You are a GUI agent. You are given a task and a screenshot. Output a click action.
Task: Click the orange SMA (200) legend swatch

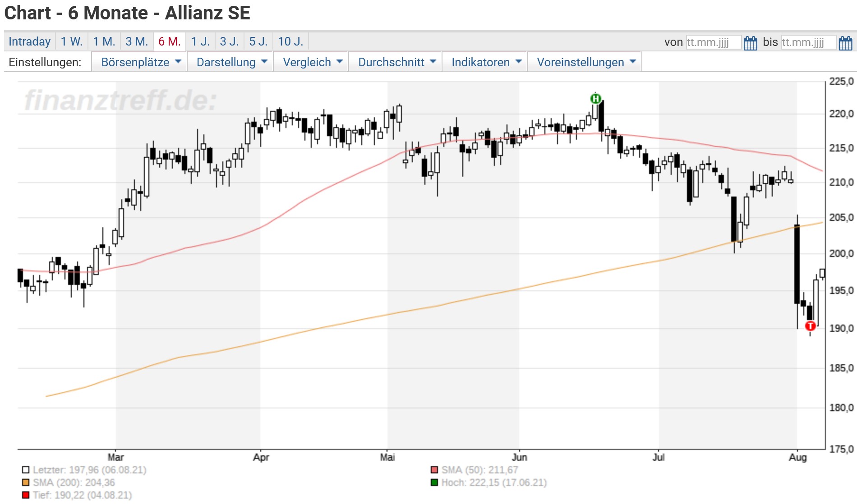point(26,482)
